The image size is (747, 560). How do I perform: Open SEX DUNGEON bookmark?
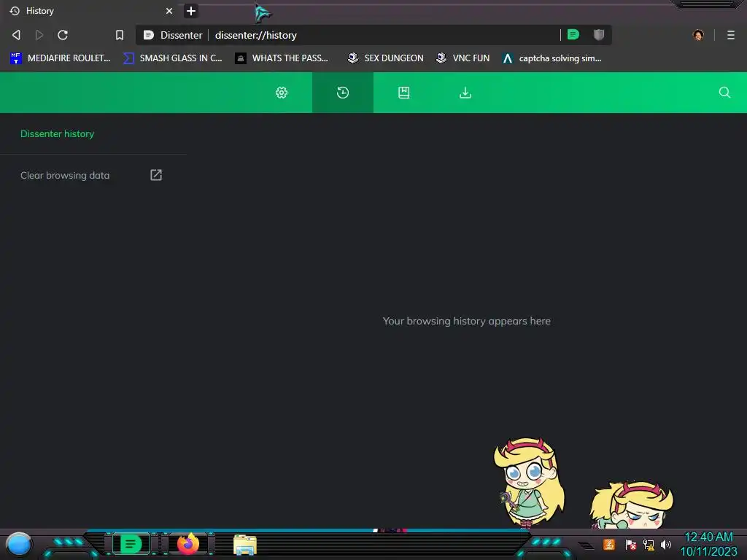coord(385,58)
